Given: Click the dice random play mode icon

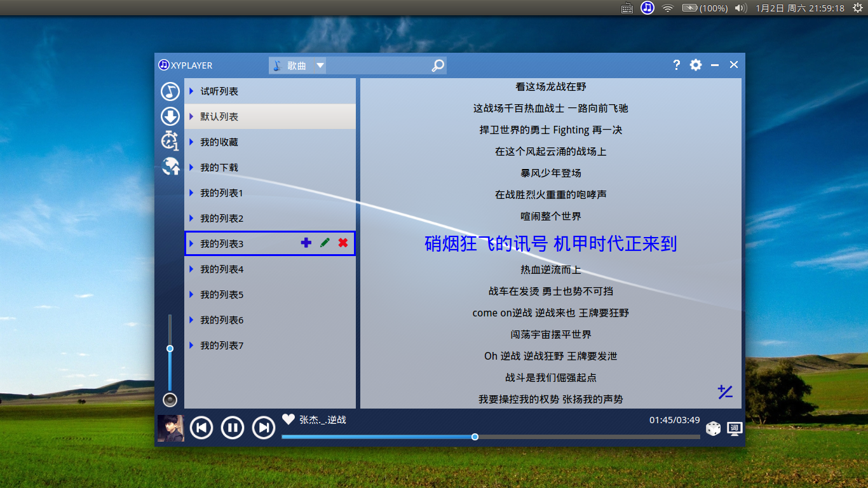Looking at the screenshot, I should tap(713, 429).
